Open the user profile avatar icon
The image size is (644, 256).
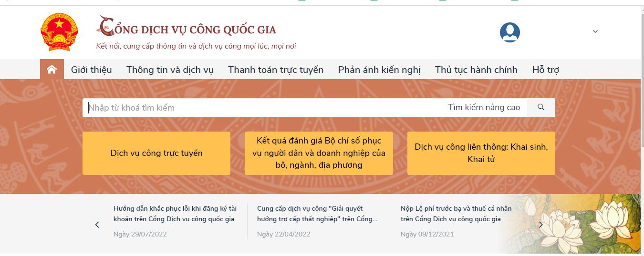pyautogui.click(x=510, y=32)
